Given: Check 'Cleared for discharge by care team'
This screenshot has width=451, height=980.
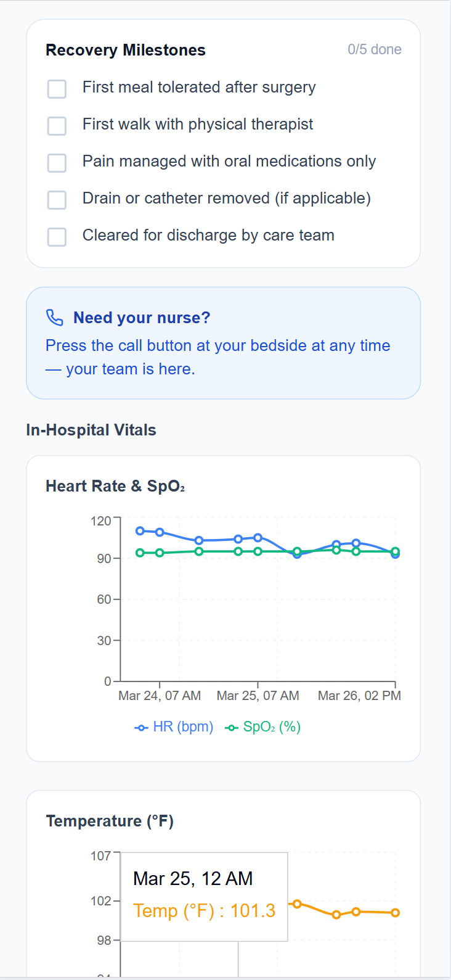Looking at the screenshot, I should (x=57, y=237).
